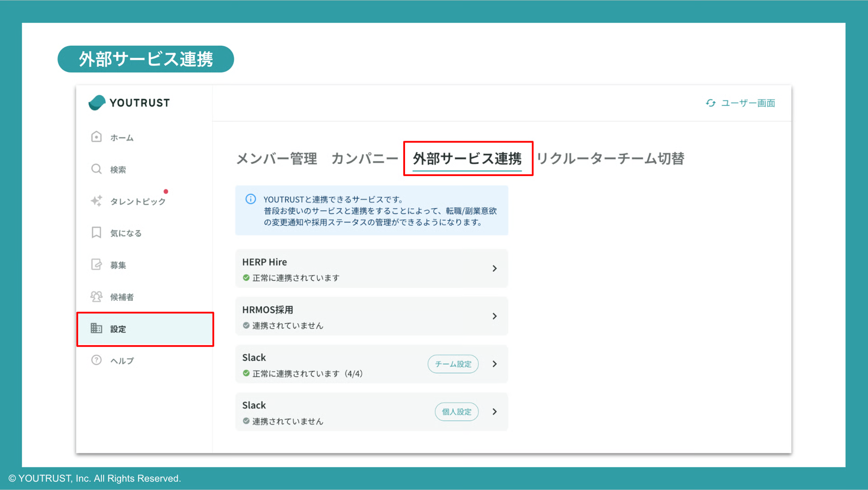Click the 個人設定 button for Slack
Screen dimensions: 868x490
click(x=456, y=412)
